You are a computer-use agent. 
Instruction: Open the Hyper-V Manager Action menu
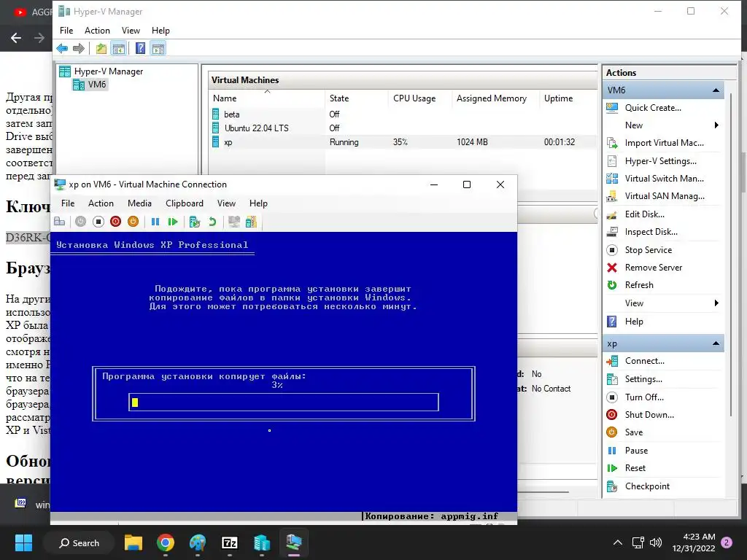tap(97, 31)
